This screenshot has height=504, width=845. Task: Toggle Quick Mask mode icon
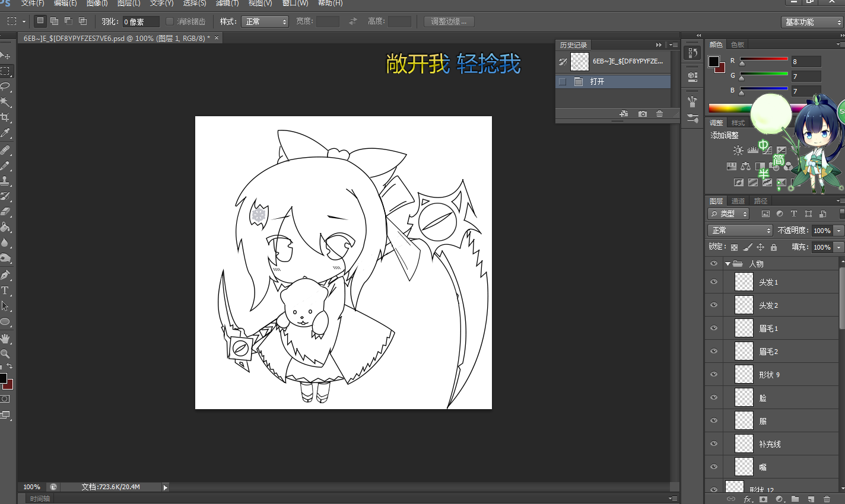tap(5, 399)
